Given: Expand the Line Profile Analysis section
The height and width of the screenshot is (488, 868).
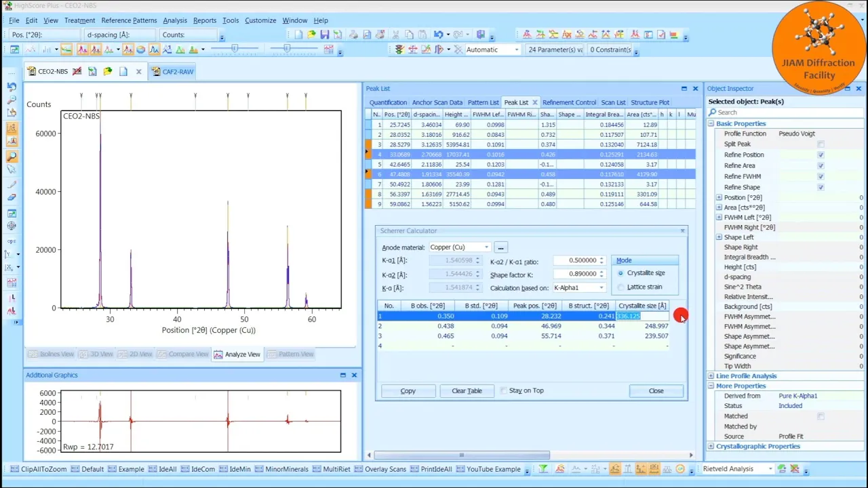Looking at the screenshot, I should 711,376.
